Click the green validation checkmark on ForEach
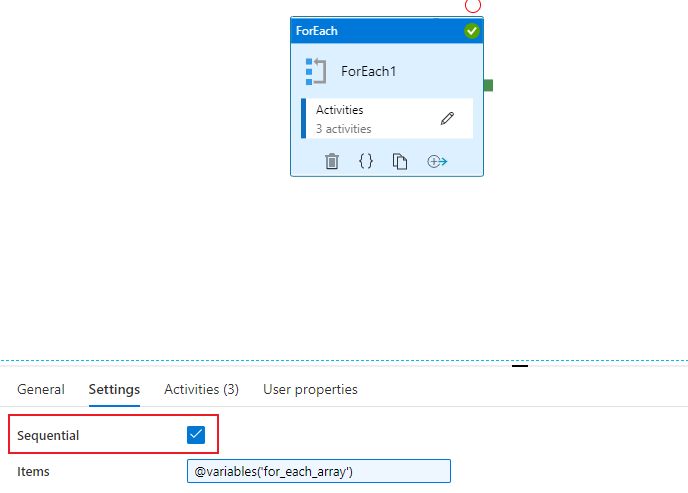The image size is (688, 493). coord(472,31)
